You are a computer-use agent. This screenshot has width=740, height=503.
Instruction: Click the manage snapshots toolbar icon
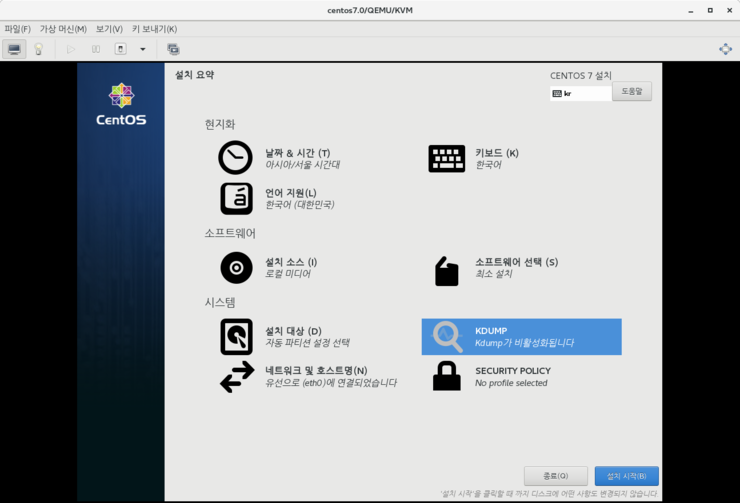click(173, 49)
